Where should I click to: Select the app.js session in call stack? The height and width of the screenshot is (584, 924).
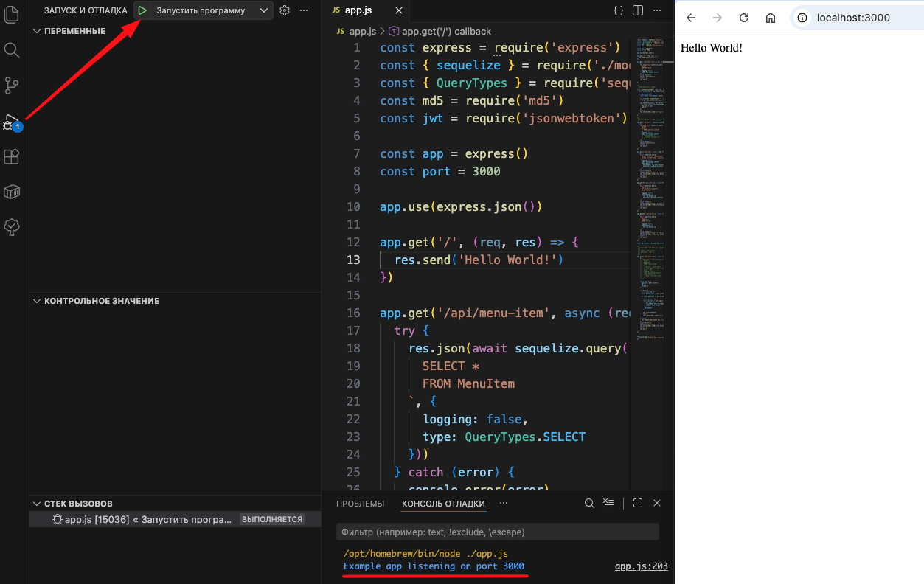(140, 519)
